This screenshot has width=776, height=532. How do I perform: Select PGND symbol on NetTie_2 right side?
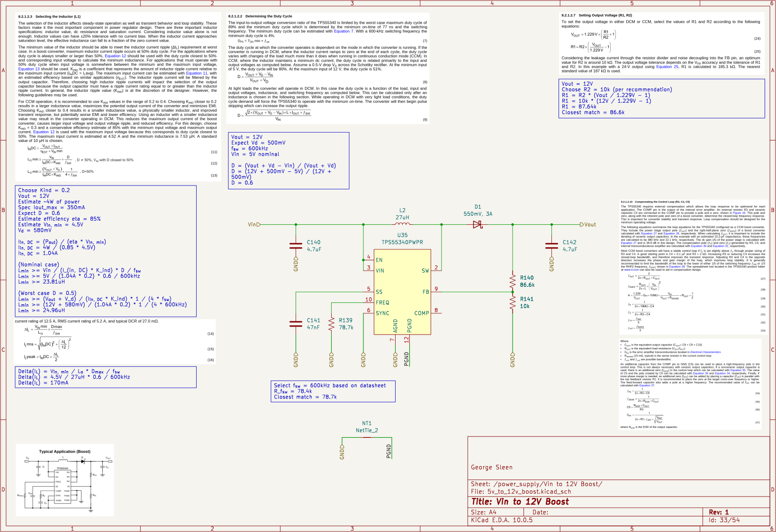(x=388, y=451)
